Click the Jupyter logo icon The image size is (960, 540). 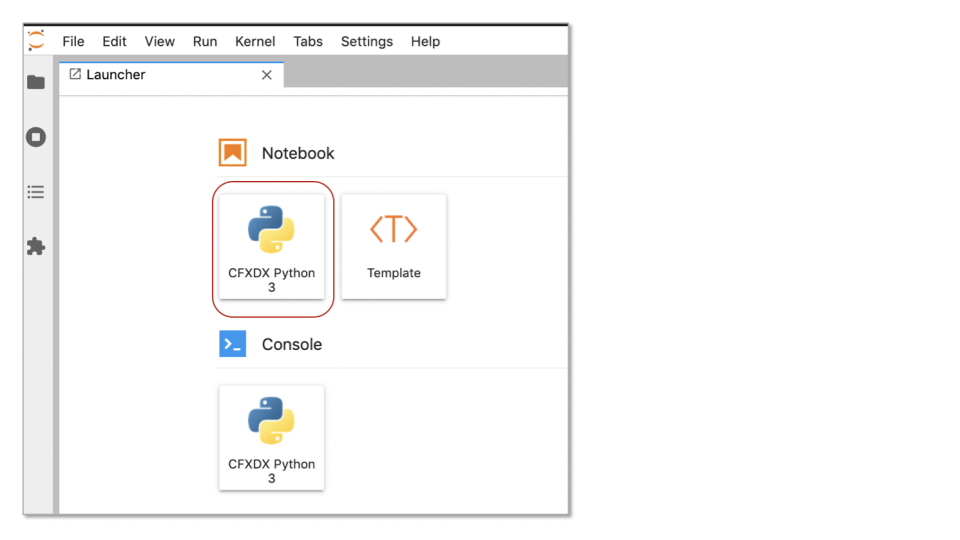[x=36, y=41]
